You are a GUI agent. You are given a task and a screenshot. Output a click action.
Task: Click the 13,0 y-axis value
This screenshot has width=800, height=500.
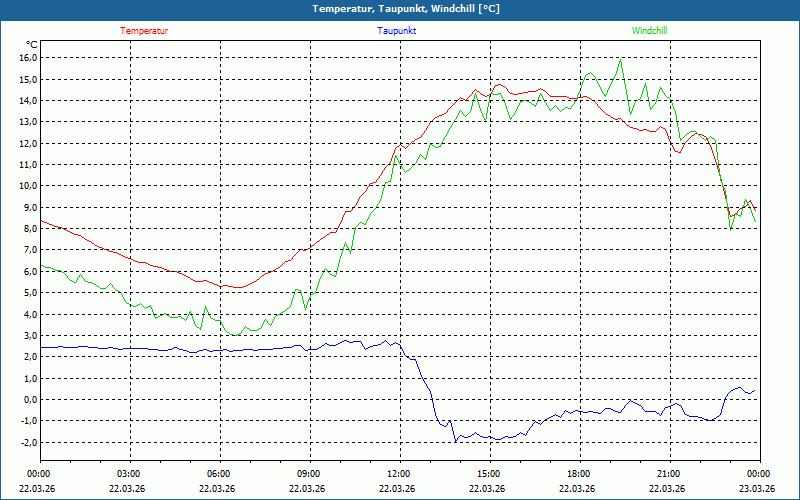[x=29, y=121]
